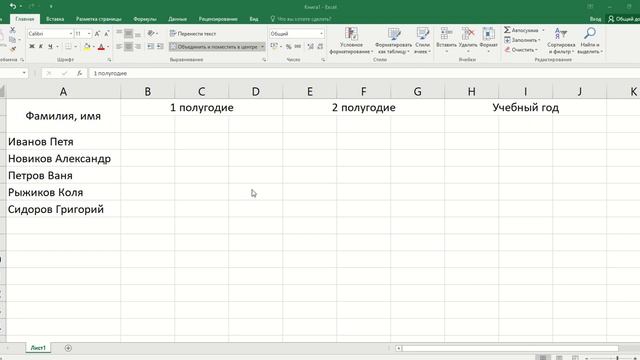Click the text orientation icon
The image size is (640, 360).
[151, 33]
